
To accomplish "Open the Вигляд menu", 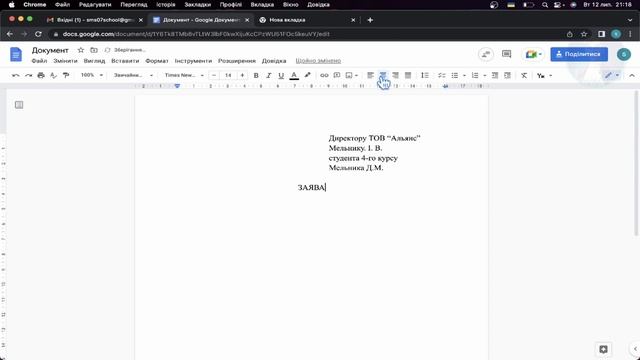I will point(94,61).
